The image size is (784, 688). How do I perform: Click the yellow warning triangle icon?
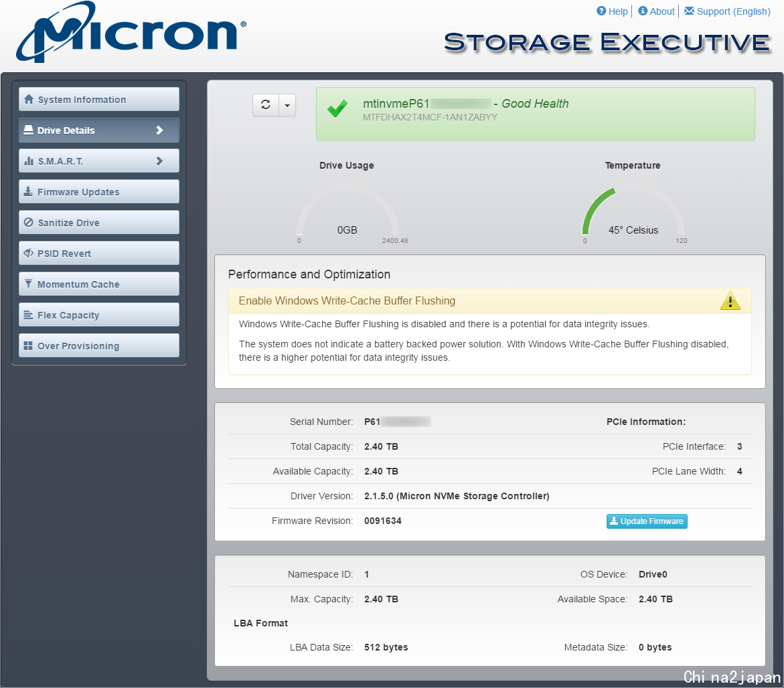pyautogui.click(x=730, y=300)
